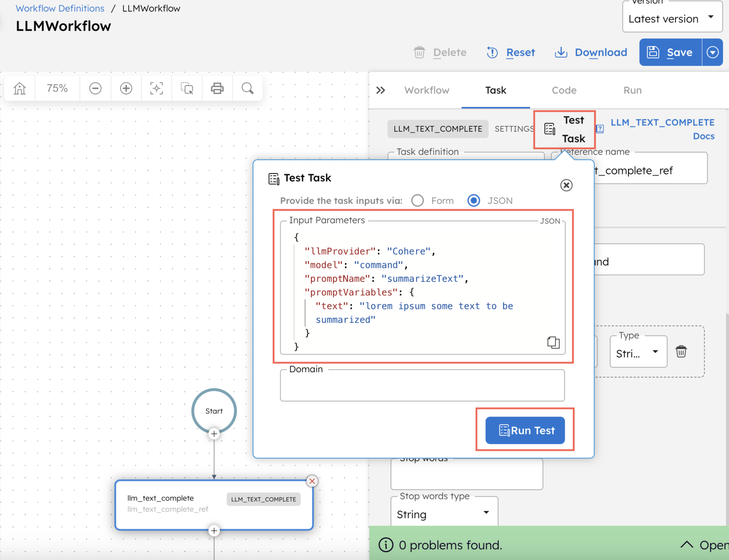Switch to the Code tab
Screen dimensions: 729x560
point(564,91)
